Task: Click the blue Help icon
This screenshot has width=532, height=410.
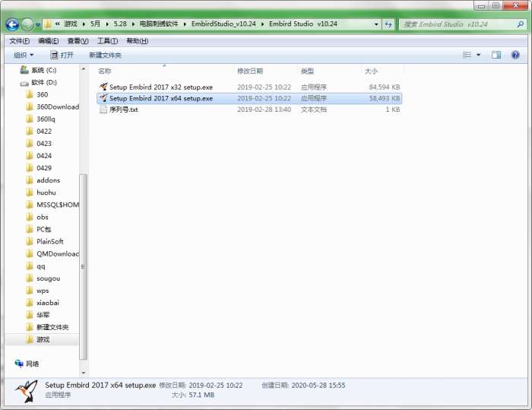Action: point(515,55)
